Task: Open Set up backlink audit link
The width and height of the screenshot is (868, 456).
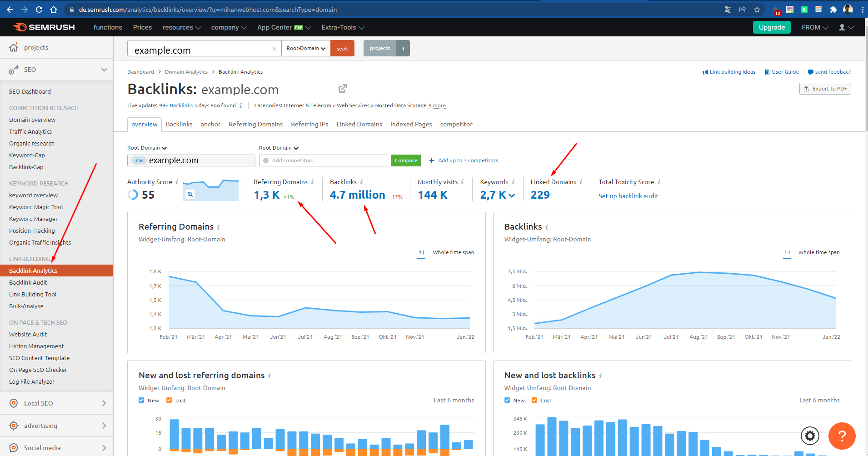Action: pyautogui.click(x=628, y=196)
